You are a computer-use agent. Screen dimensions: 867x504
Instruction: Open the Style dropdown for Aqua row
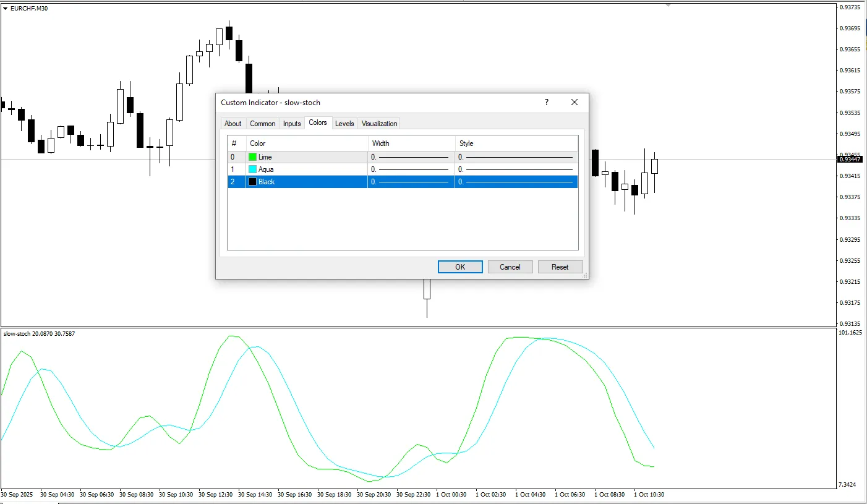pyautogui.click(x=516, y=169)
